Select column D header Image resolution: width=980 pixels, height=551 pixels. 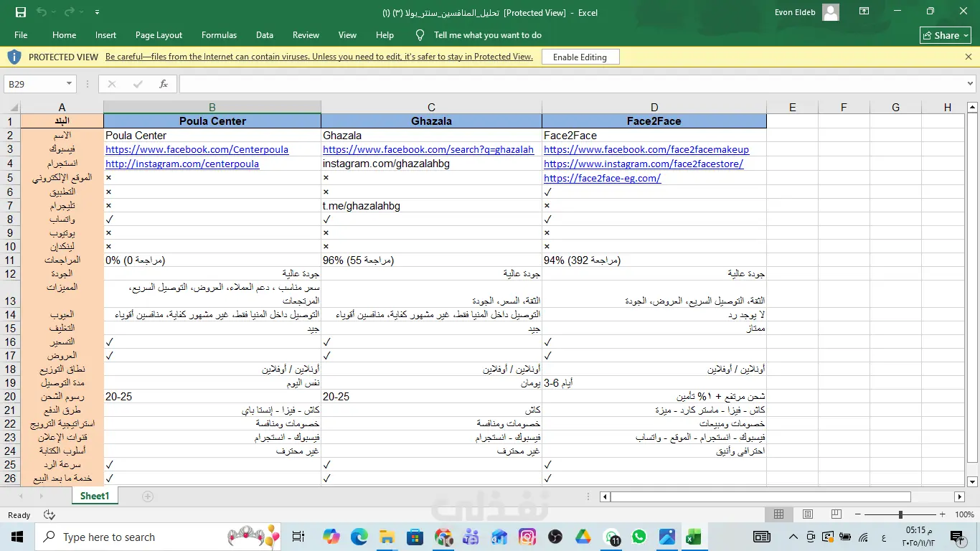(x=654, y=108)
